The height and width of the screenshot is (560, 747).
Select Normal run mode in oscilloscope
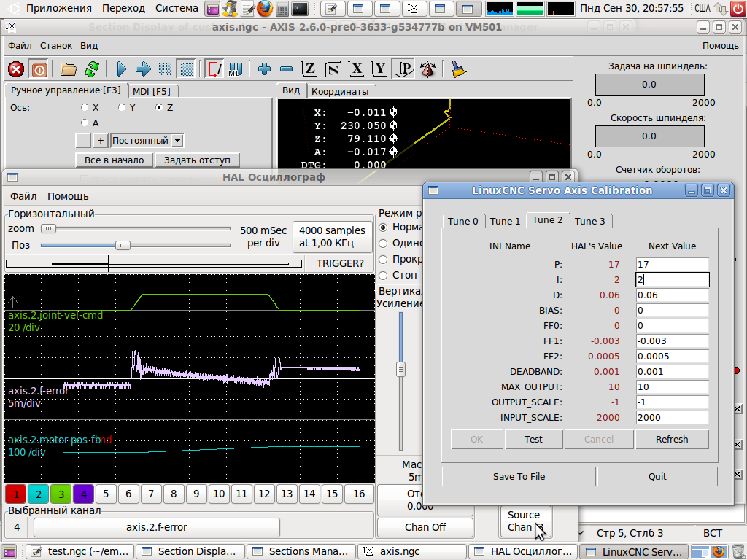[x=383, y=227]
